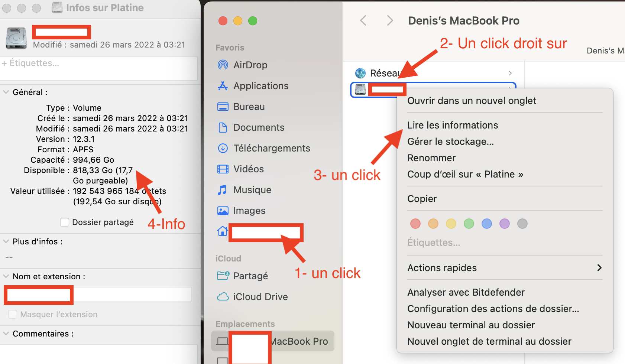Select the Images picture icon in sidebar
This screenshot has width=625, height=364.
pyautogui.click(x=223, y=211)
